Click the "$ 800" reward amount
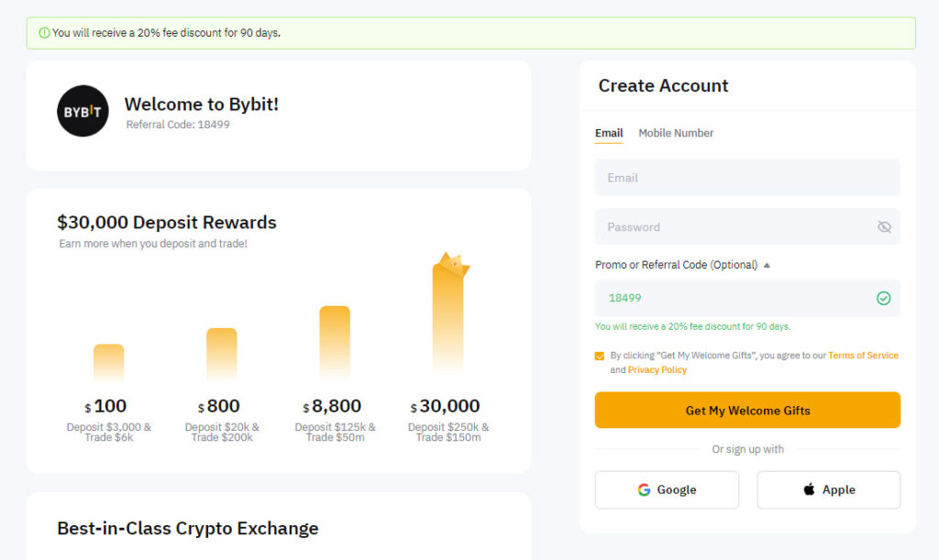This screenshot has height=560, width=939. (x=218, y=406)
